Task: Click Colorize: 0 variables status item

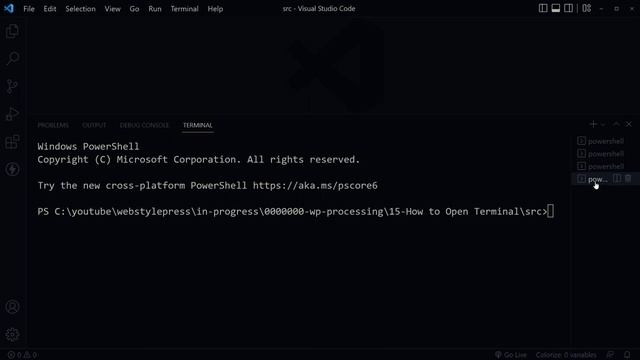Action: [x=566, y=355]
